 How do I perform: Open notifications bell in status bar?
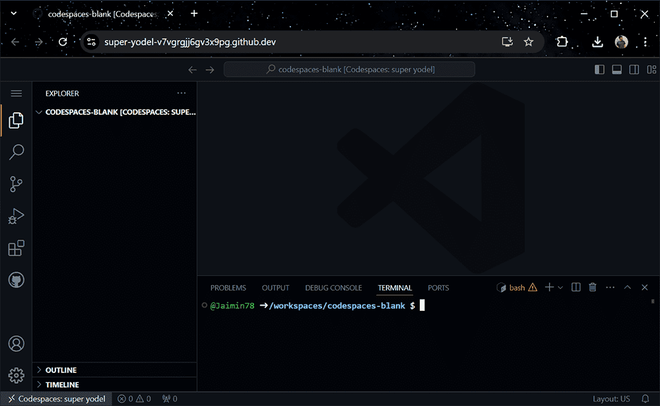coord(645,399)
